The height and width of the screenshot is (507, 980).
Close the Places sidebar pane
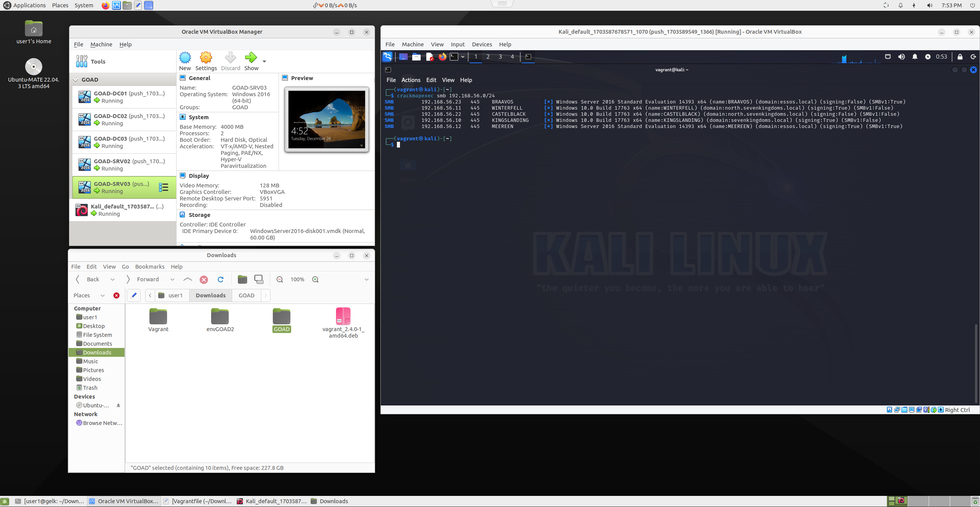(x=116, y=295)
